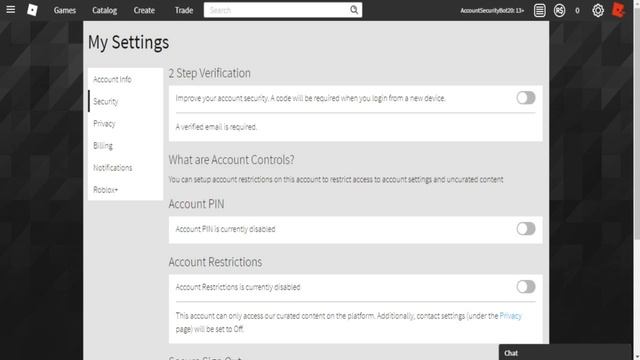
Task: Click 'Account Restrictions is currently disabled' text
Action: point(238,287)
